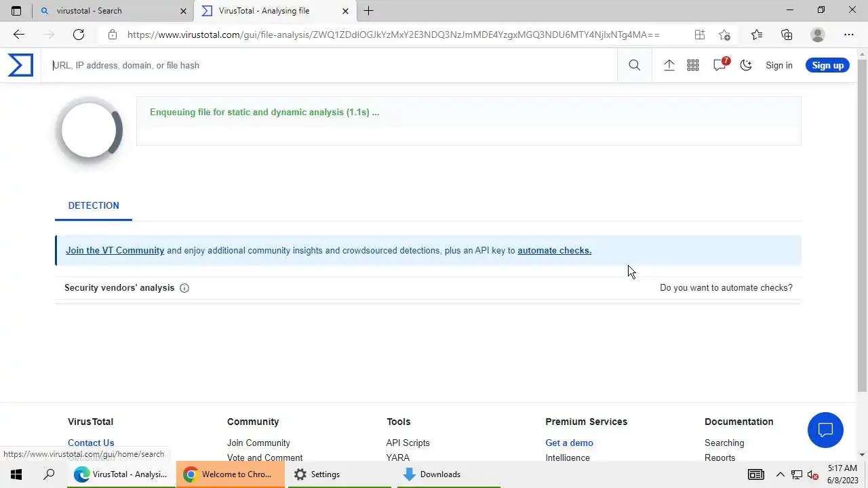Click the search magnifier icon
This screenshot has width=868, height=488.
(x=634, y=65)
